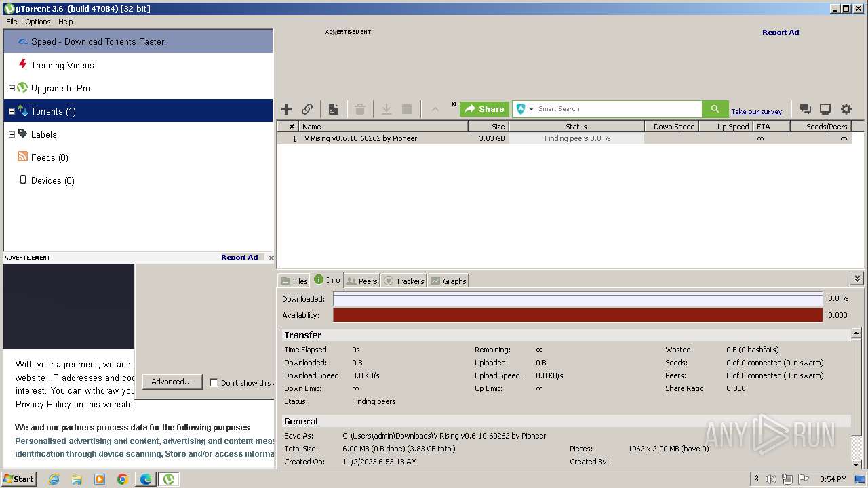The height and width of the screenshot is (488, 868).
Task: Sort torrents by Name column header
Action: 384,127
